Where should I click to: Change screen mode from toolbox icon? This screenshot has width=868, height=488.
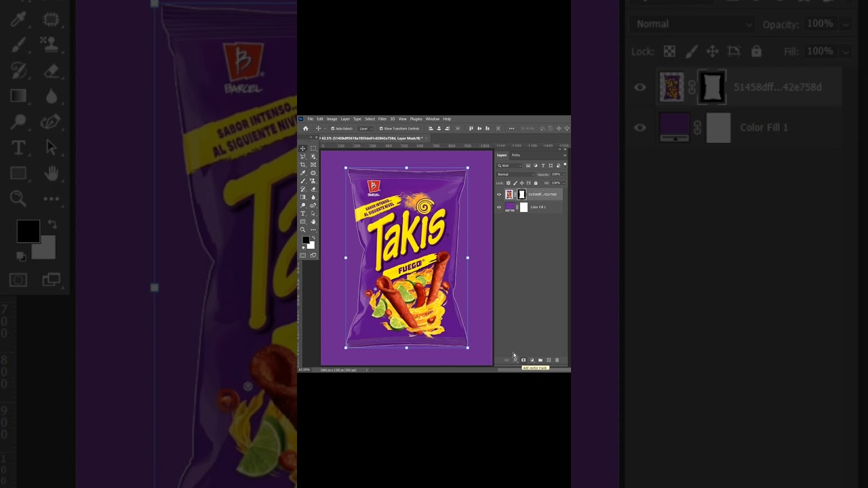point(313,256)
